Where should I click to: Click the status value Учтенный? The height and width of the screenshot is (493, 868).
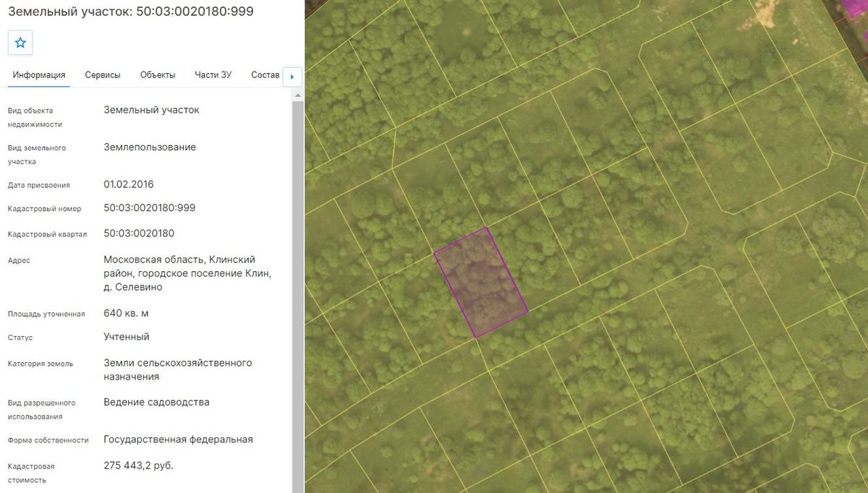127,337
